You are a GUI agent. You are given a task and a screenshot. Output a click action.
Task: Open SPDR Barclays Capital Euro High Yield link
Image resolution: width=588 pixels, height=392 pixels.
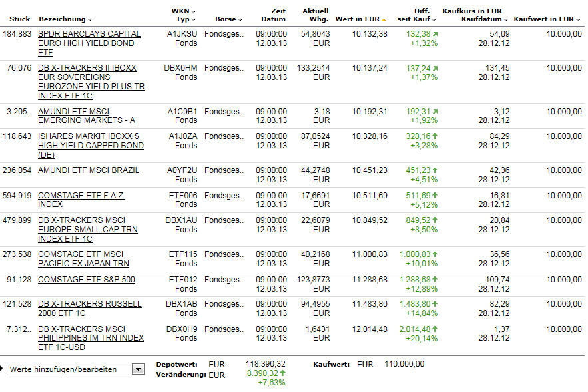tap(89, 43)
